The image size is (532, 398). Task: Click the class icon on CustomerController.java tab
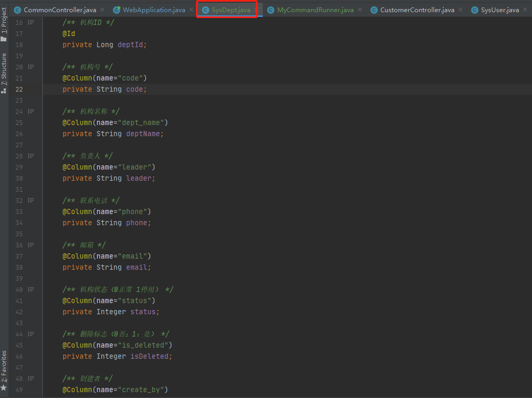tap(374, 10)
